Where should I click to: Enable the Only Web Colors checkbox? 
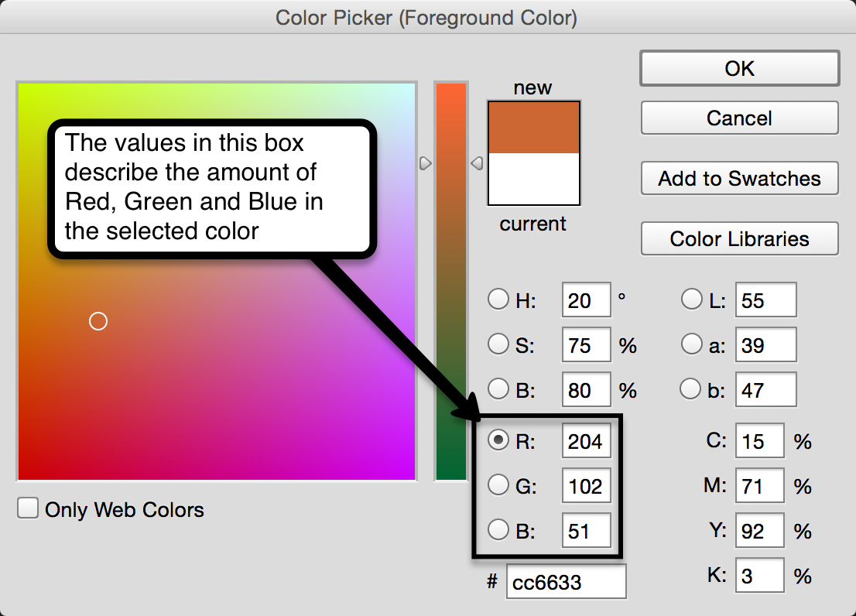pyautogui.click(x=28, y=508)
